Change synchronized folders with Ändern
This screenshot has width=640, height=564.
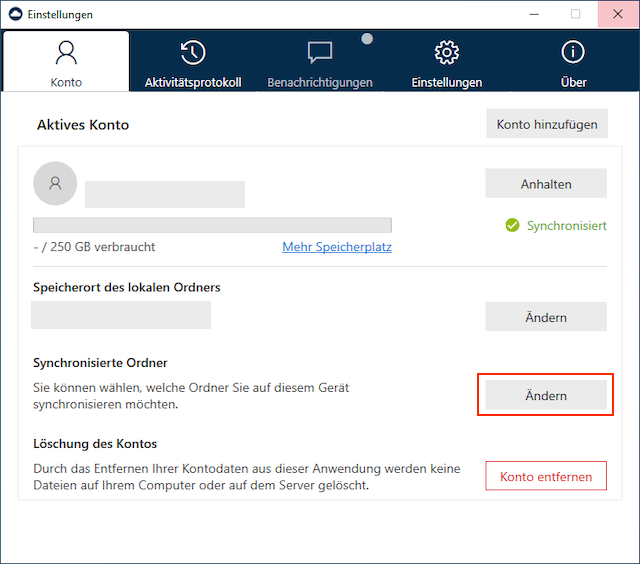546,395
